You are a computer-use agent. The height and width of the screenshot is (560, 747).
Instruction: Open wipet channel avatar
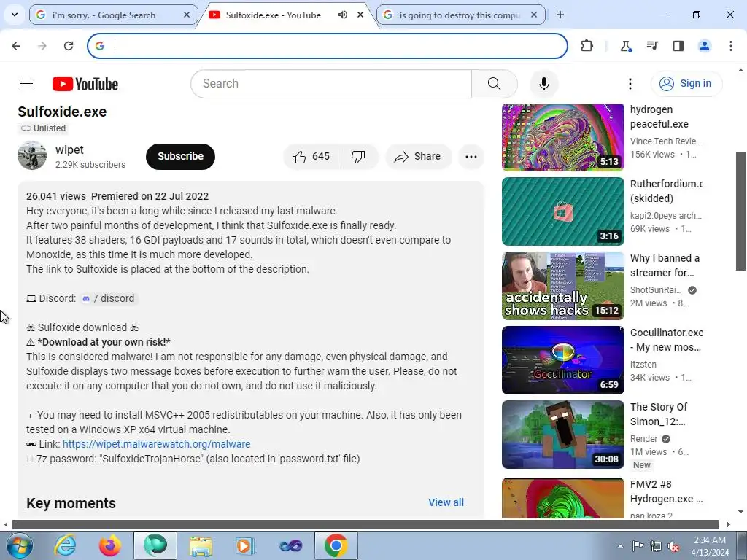(32, 155)
